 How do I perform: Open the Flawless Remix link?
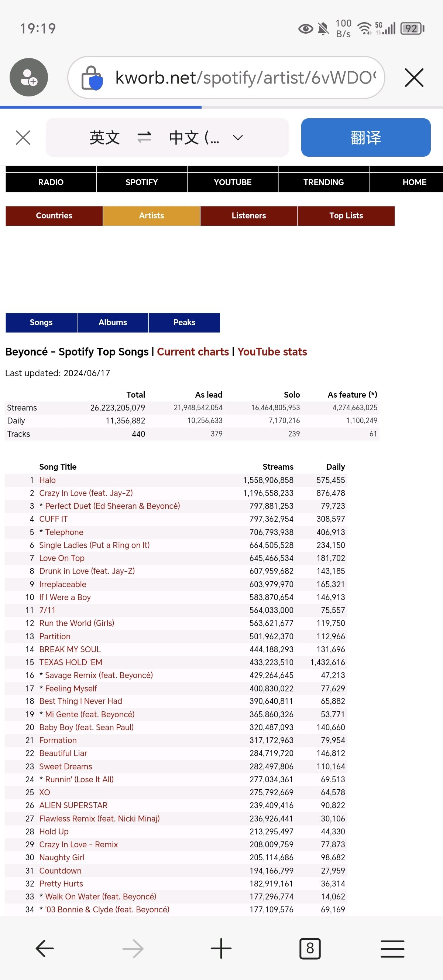pyautogui.click(x=100, y=819)
